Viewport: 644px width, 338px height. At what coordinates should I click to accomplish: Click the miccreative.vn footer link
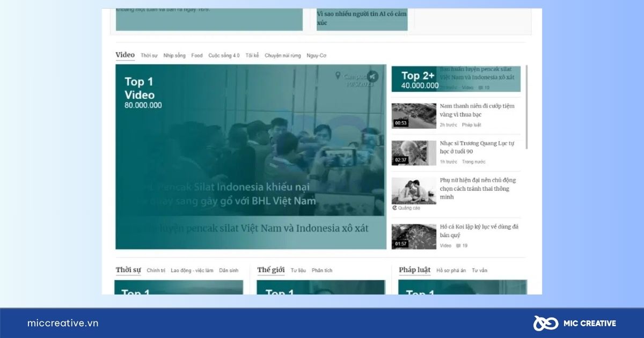(x=63, y=323)
